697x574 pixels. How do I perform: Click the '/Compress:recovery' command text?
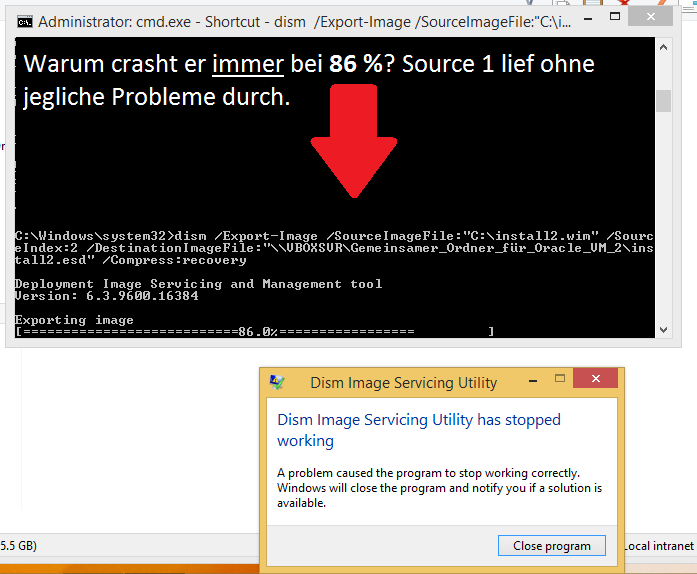click(x=174, y=260)
